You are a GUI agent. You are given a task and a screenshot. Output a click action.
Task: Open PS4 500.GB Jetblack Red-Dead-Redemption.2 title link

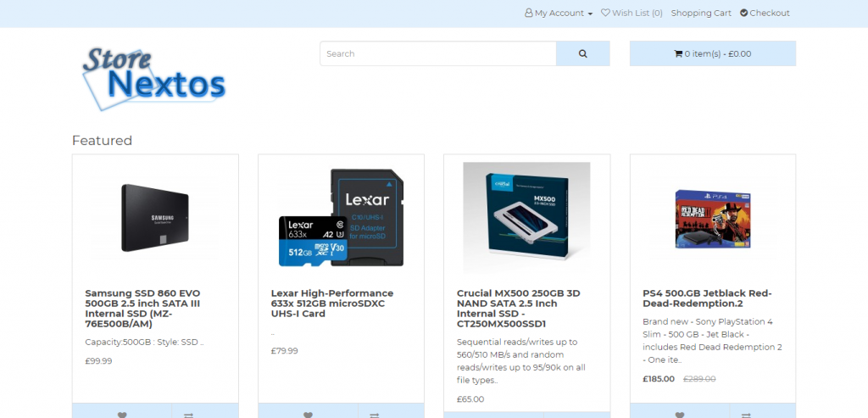coord(708,298)
